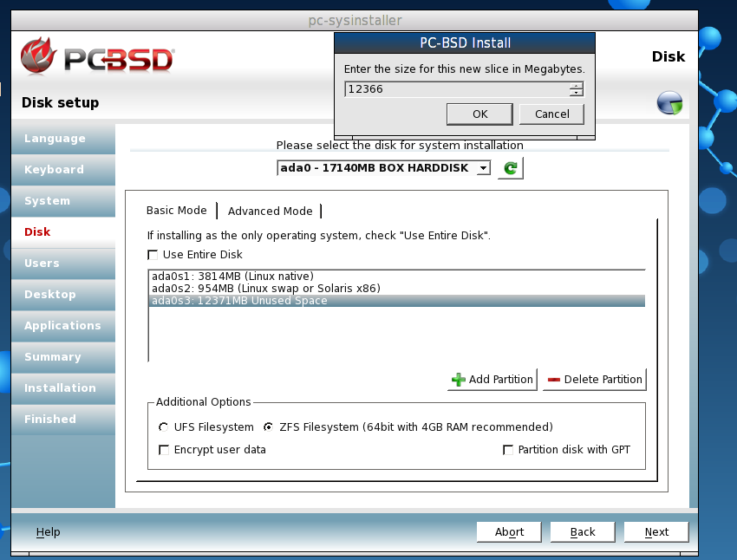737x560 pixels.
Task: Proceed with the Next button
Action: (x=656, y=531)
